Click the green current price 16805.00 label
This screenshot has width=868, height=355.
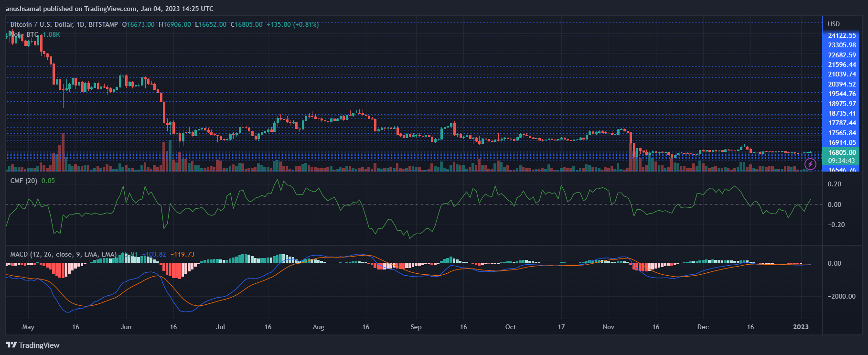coord(842,152)
